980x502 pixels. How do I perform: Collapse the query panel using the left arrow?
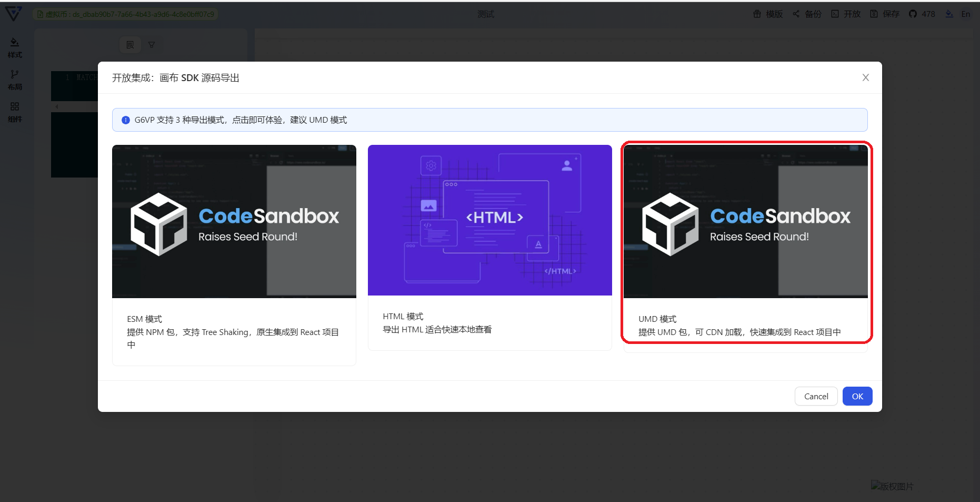57,106
